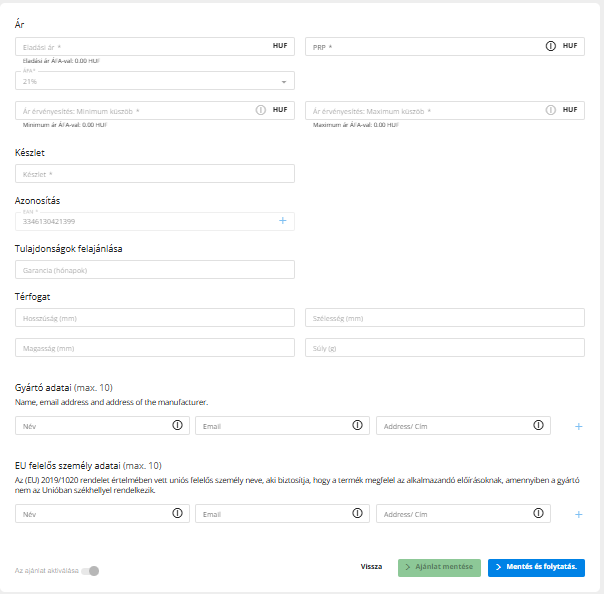Click info icon in manufacturer Email field
This screenshot has width=604, height=594.
click(x=357, y=426)
